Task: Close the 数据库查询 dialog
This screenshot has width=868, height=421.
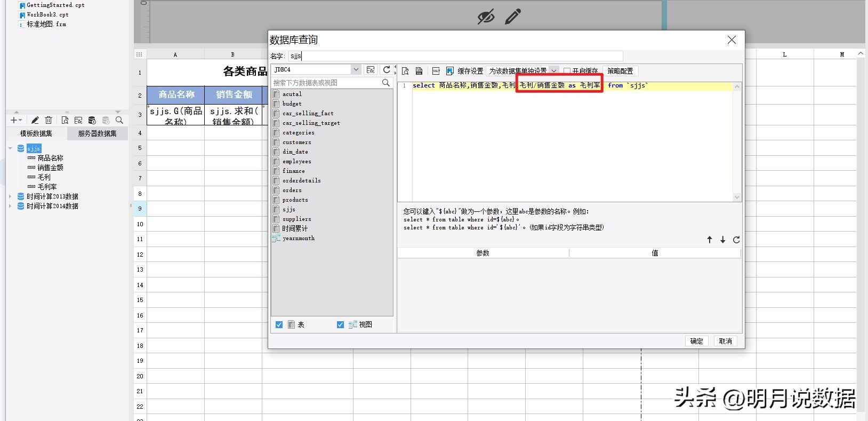Action: click(x=732, y=40)
